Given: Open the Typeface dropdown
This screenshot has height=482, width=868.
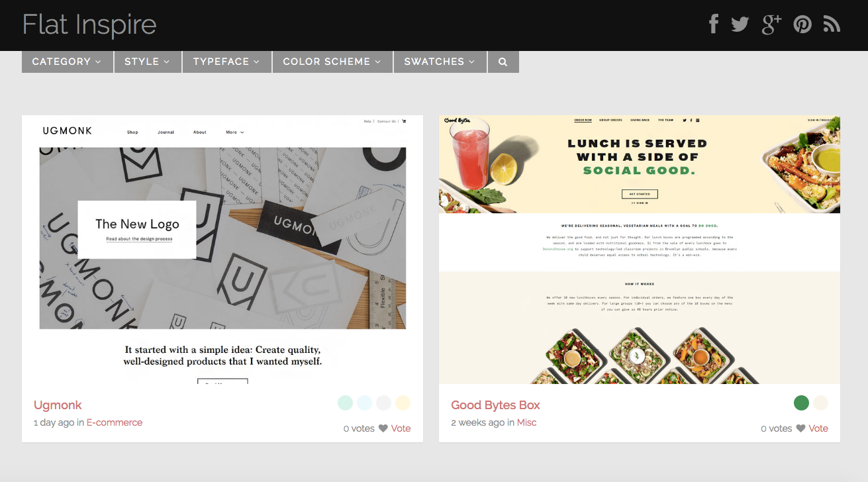Looking at the screenshot, I should click(227, 62).
